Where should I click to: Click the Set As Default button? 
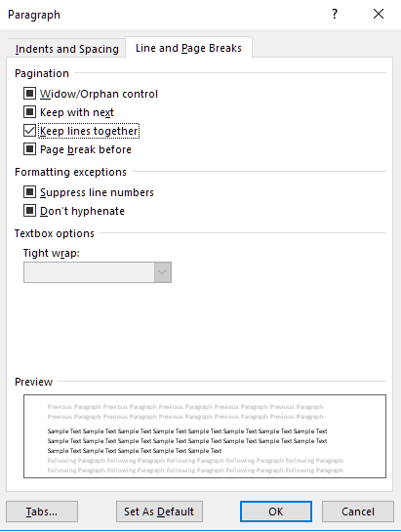click(159, 512)
